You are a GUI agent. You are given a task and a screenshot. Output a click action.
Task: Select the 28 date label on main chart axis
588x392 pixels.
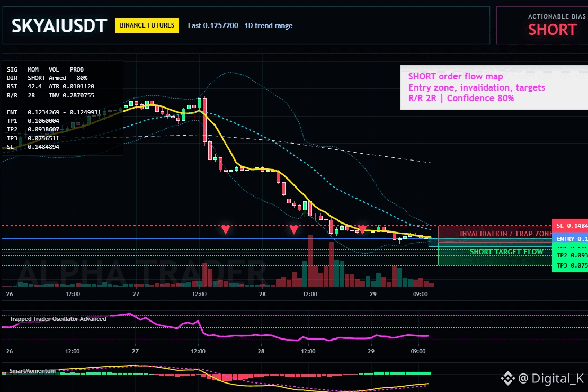pyautogui.click(x=262, y=294)
